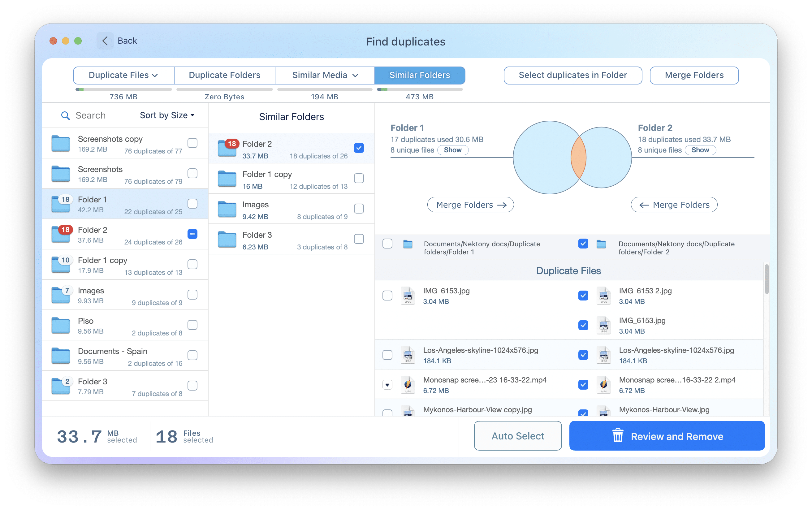The height and width of the screenshot is (510, 812).
Task: Click the 736 MB Duplicate Files size bar
Action: coord(123,90)
